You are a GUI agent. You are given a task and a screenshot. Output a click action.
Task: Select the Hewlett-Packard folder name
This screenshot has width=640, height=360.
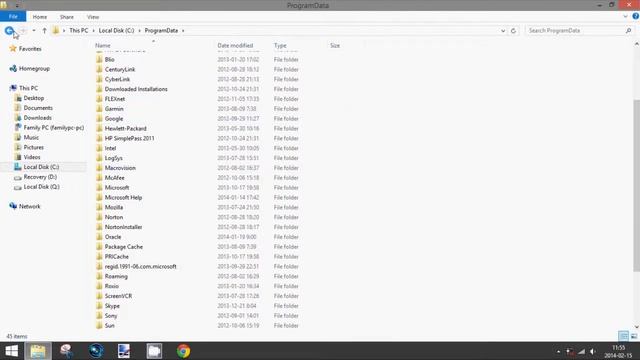point(125,129)
